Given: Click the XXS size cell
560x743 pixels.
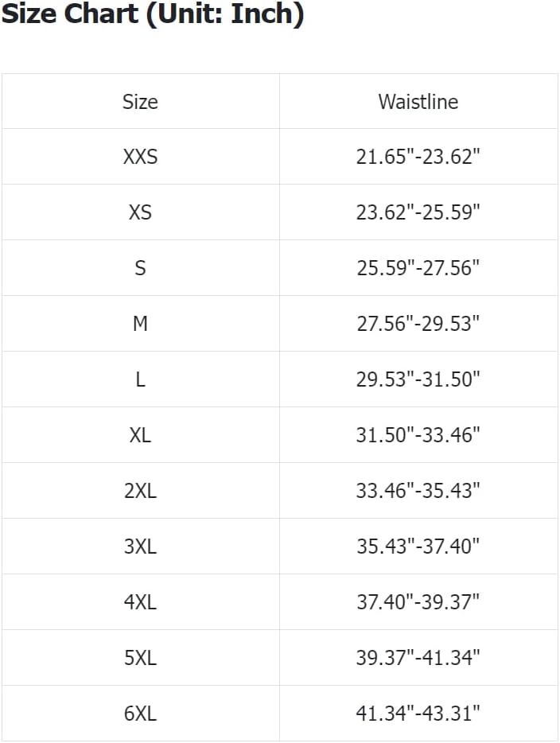Looking at the screenshot, I should point(140,157).
